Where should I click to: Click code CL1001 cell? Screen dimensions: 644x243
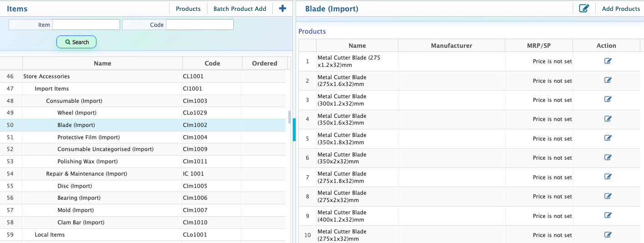coord(211,76)
